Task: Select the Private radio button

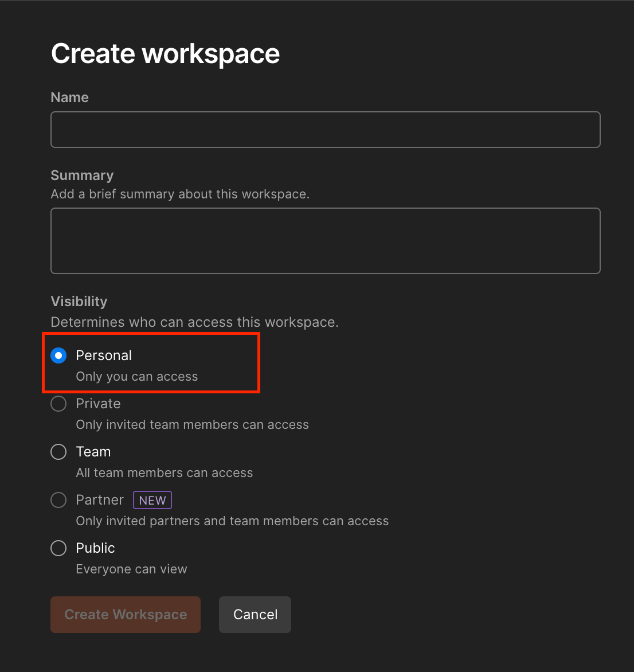Action: pyautogui.click(x=58, y=404)
